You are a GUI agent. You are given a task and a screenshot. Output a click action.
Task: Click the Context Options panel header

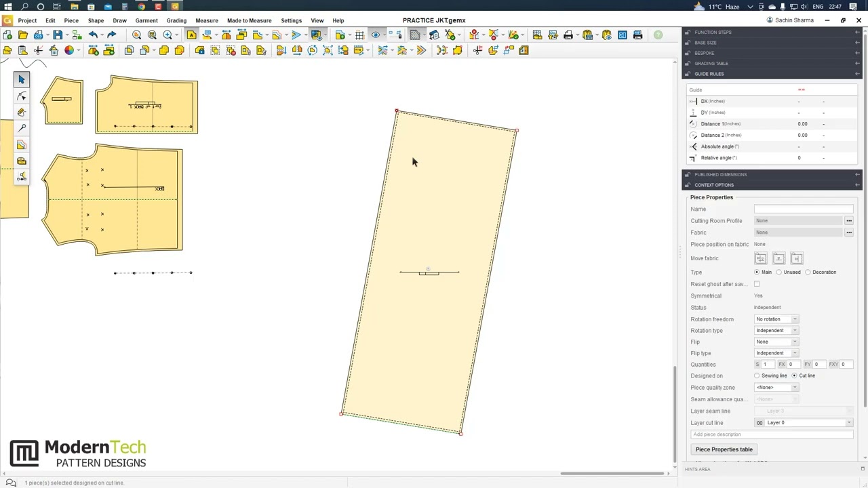(772, 185)
